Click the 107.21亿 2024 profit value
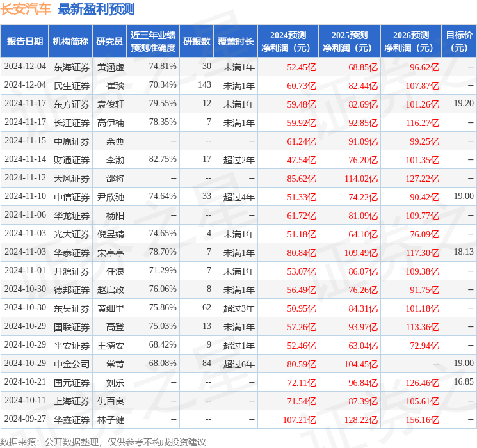The height and width of the screenshot is (448, 477). coord(300,420)
